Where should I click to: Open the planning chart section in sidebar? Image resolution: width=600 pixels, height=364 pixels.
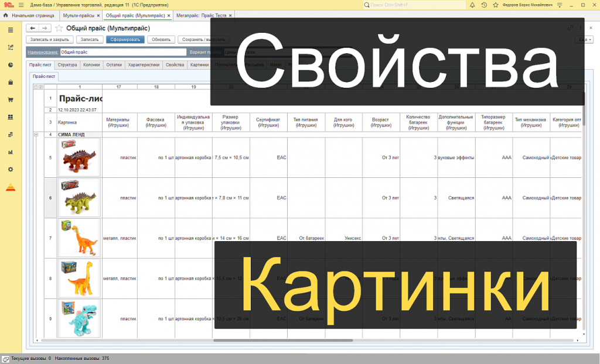pyautogui.click(x=11, y=47)
